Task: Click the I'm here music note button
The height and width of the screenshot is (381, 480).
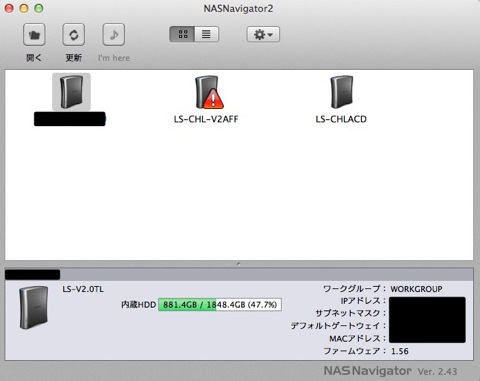Action: coord(114,34)
